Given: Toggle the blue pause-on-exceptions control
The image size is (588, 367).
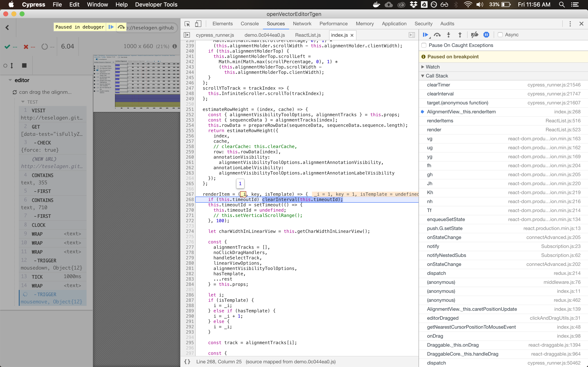Looking at the screenshot, I should point(486,35).
